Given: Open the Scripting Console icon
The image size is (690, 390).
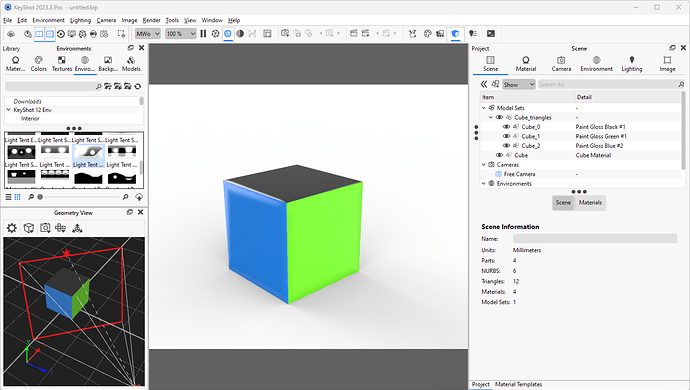Looking at the screenshot, I should [x=491, y=33].
